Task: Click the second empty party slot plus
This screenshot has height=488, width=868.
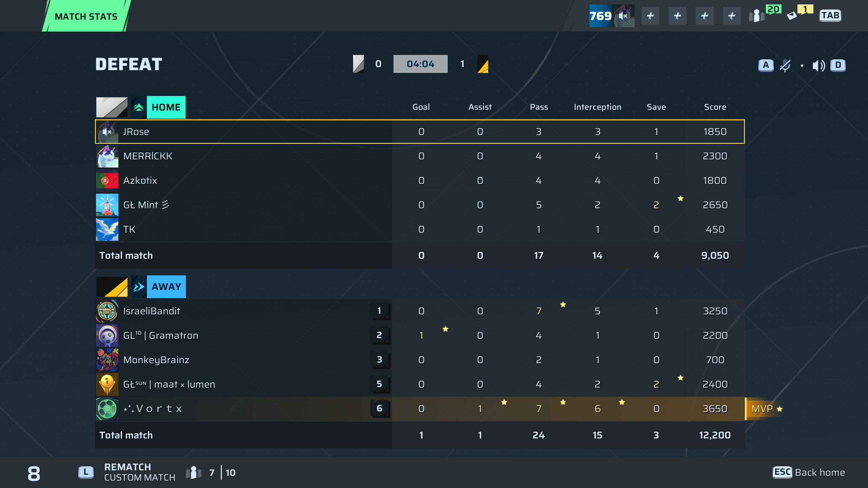Action: point(677,16)
